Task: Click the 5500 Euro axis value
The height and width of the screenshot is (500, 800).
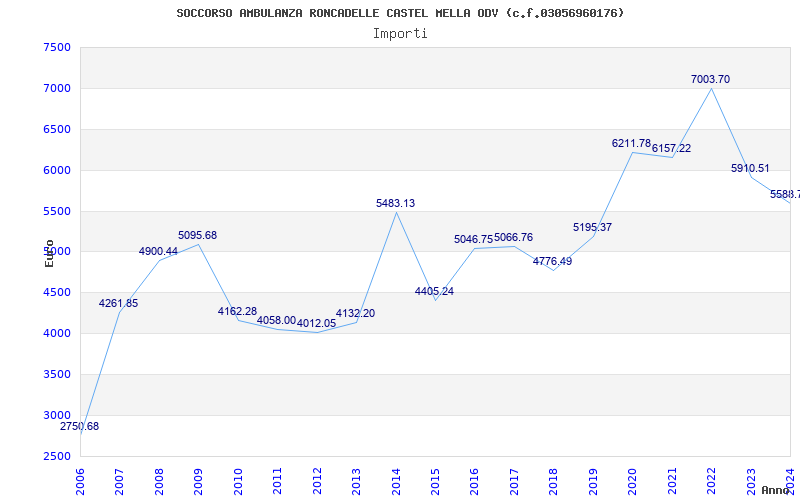Action: 57,211
